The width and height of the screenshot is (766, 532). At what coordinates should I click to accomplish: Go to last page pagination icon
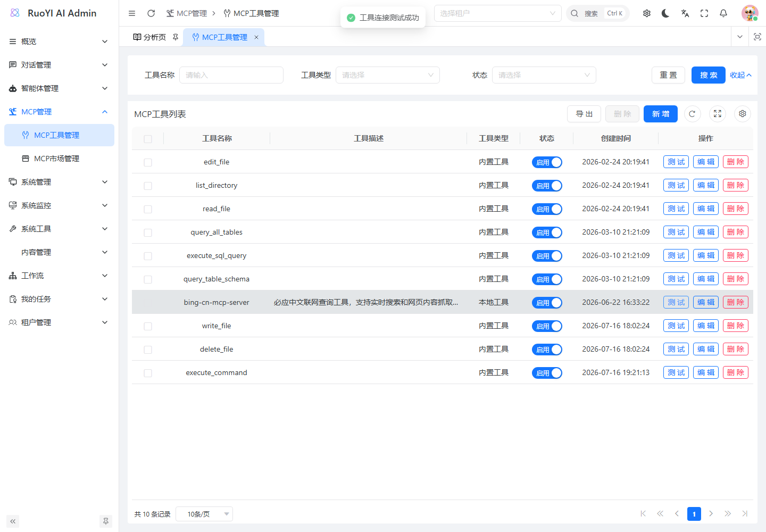pos(745,514)
